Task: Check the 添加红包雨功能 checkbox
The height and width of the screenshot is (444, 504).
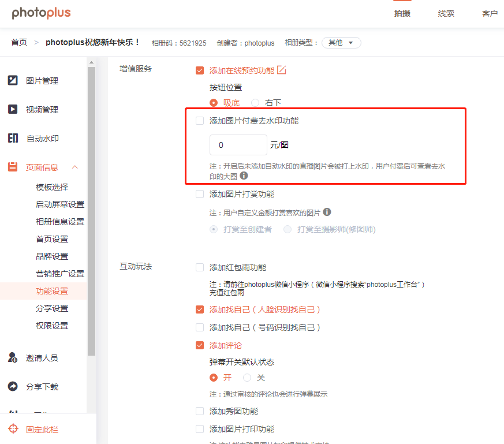Action: pos(200,267)
